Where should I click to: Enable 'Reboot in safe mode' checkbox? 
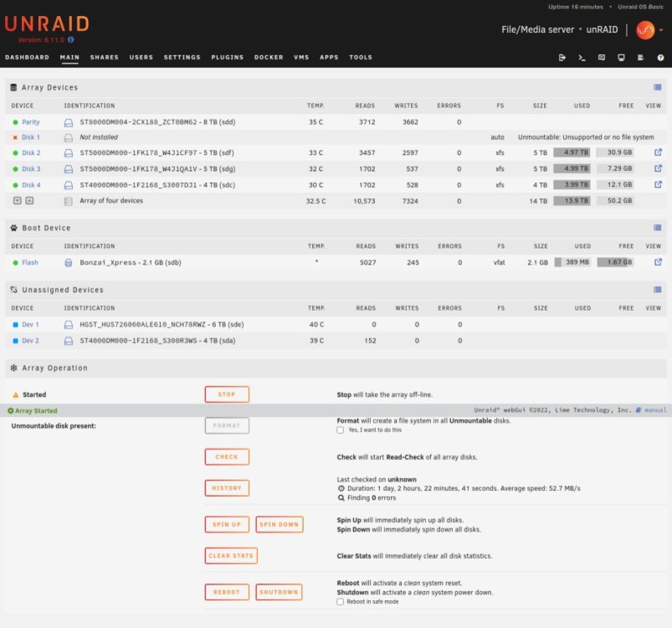(340, 602)
